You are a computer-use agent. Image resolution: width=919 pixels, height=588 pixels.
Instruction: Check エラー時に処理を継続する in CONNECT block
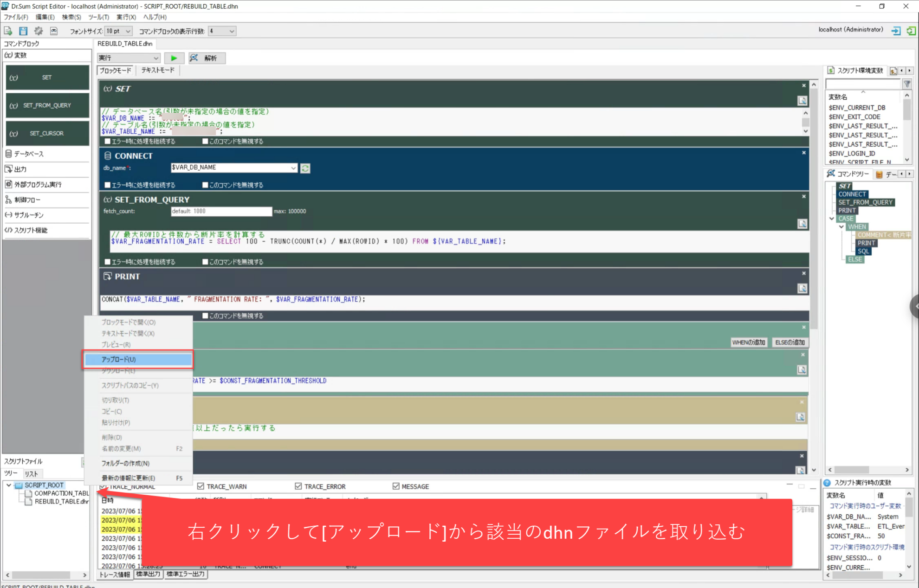pyautogui.click(x=107, y=185)
